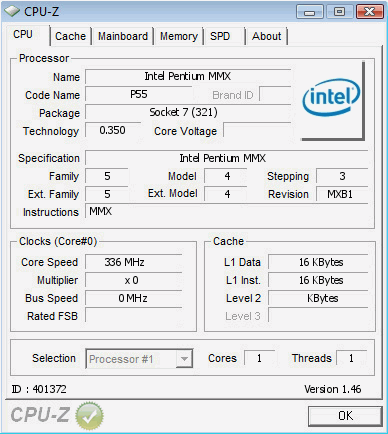Click the Version 1.46 label

332,389
